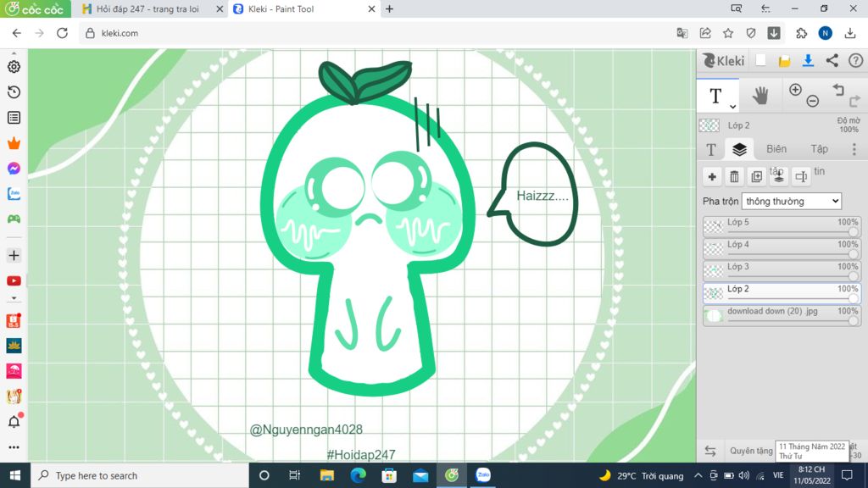Open an image with the folder icon
The height and width of the screenshot is (488, 868).
tap(784, 61)
